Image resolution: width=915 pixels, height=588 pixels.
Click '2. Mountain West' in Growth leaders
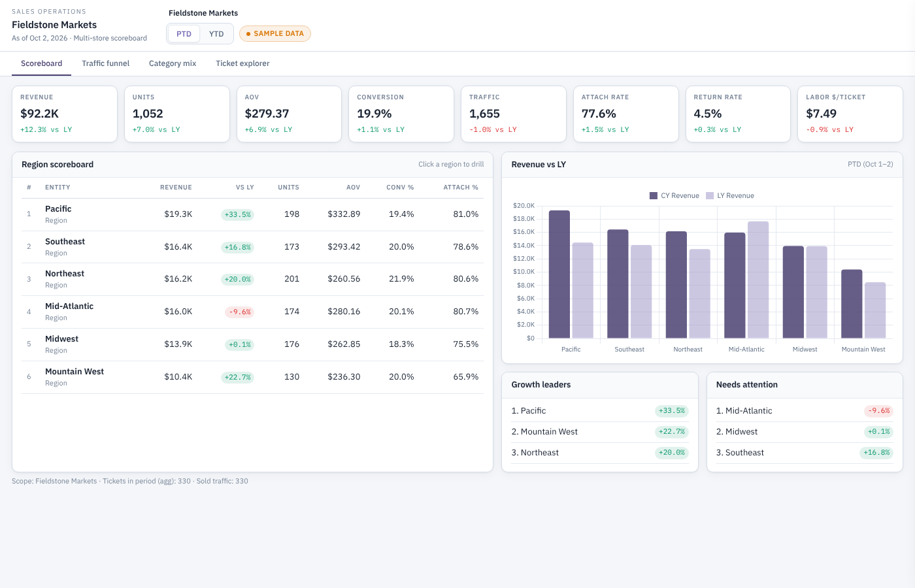point(544,432)
